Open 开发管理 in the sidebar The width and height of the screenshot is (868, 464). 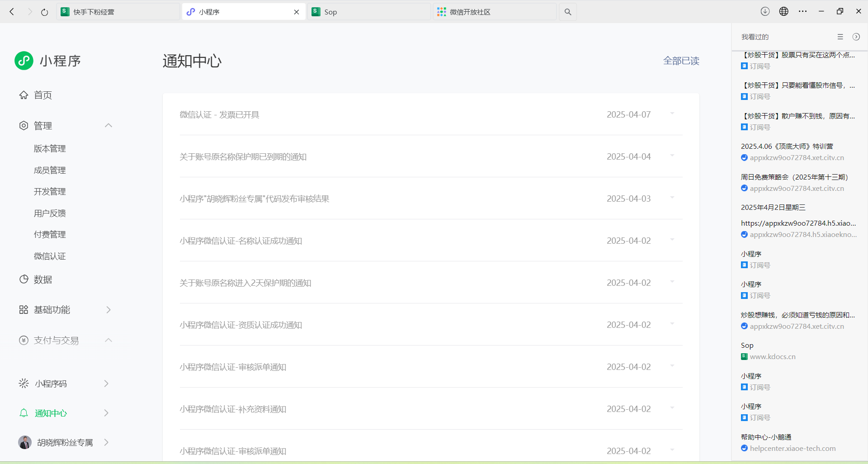click(x=50, y=192)
